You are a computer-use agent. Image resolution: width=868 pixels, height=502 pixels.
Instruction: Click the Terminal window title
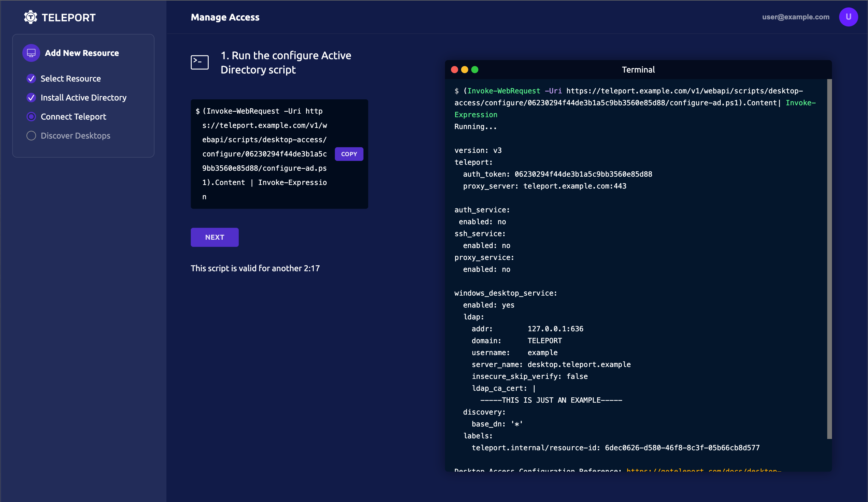(x=638, y=70)
